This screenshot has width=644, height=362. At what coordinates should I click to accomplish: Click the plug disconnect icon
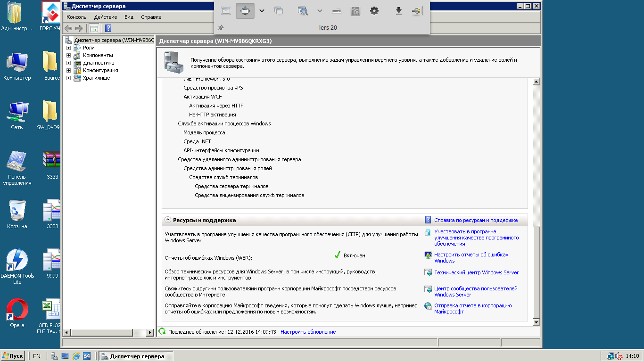[x=417, y=10]
